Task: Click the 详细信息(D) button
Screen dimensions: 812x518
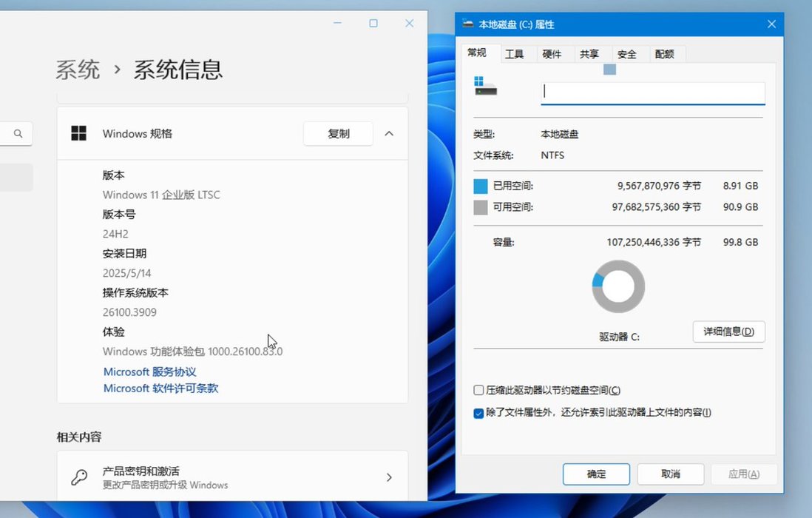Action: point(728,332)
